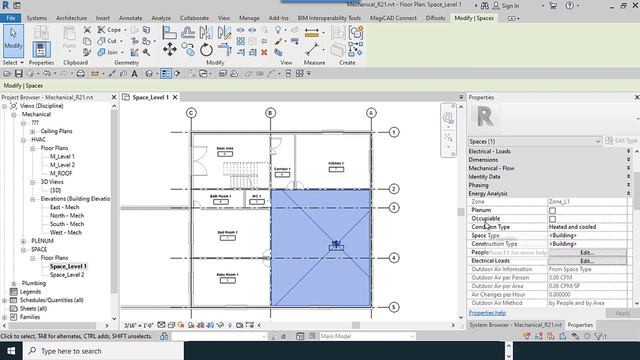Open the Properties help link
This screenshot has width=640, height=360.
click(x=487, y=313)
